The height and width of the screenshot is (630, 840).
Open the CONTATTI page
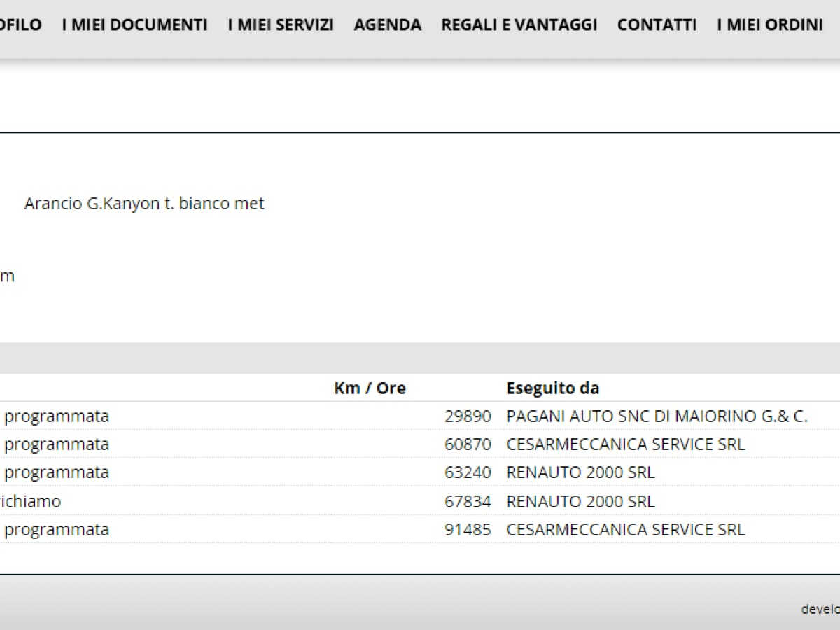(x=657, y=25)
